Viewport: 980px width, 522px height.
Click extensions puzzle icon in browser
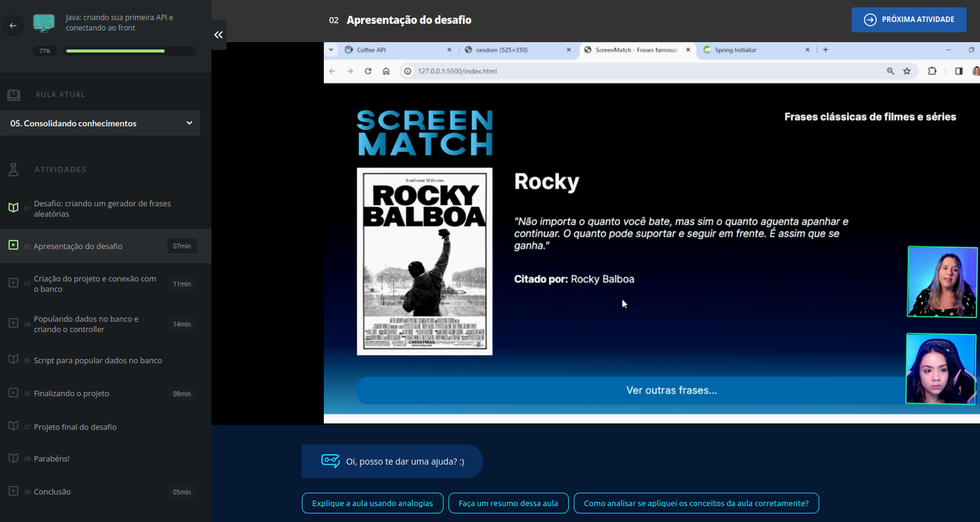[x=932, y=71]
